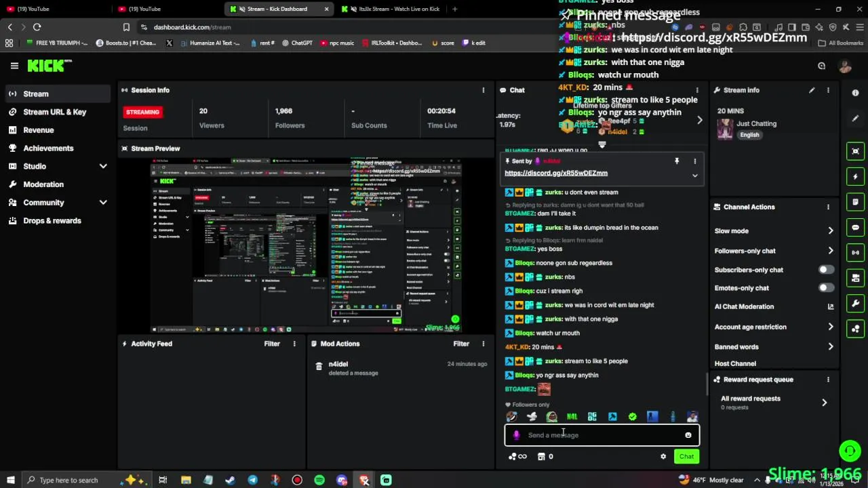Open the channel points infinity balance

tap(517, 457)
